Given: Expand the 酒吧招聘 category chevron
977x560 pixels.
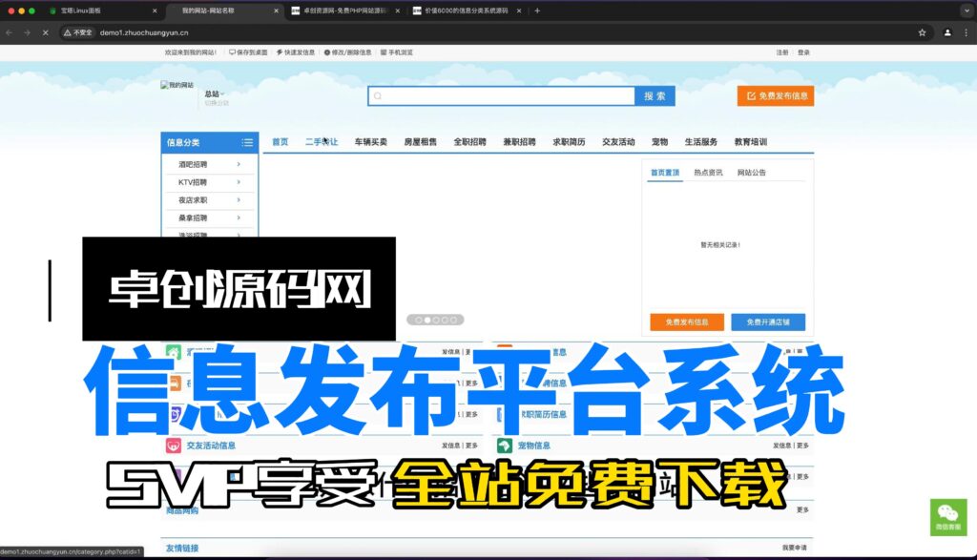Looking at the screenshot, I should click(239, 164).
